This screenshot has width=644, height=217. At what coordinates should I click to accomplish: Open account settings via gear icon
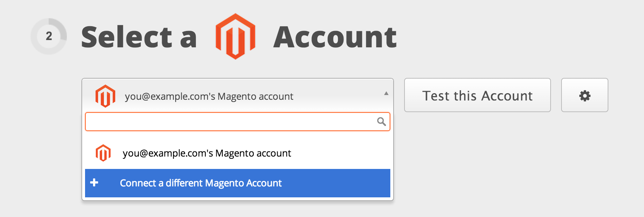click(x=585, y=96)
